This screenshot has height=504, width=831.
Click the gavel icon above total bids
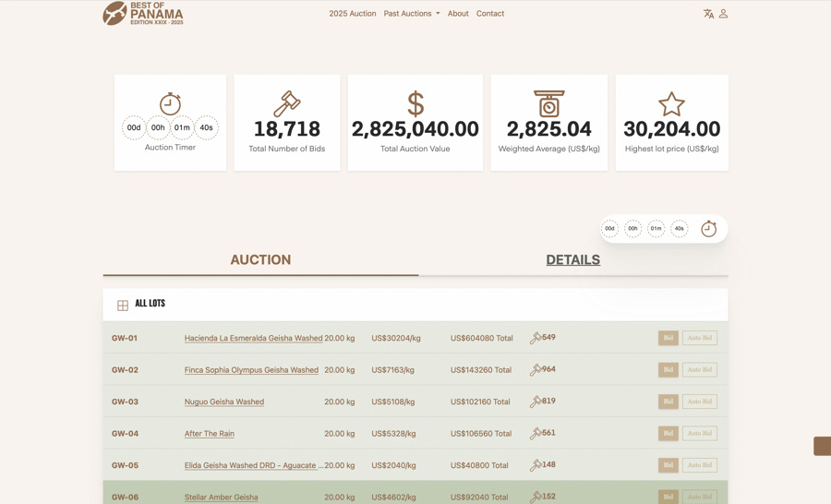286,103
